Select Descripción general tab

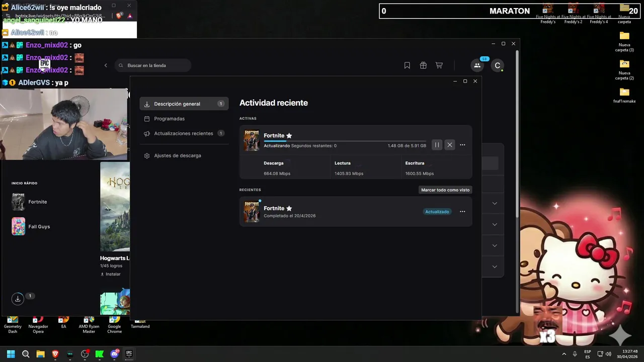pos(184,104)
